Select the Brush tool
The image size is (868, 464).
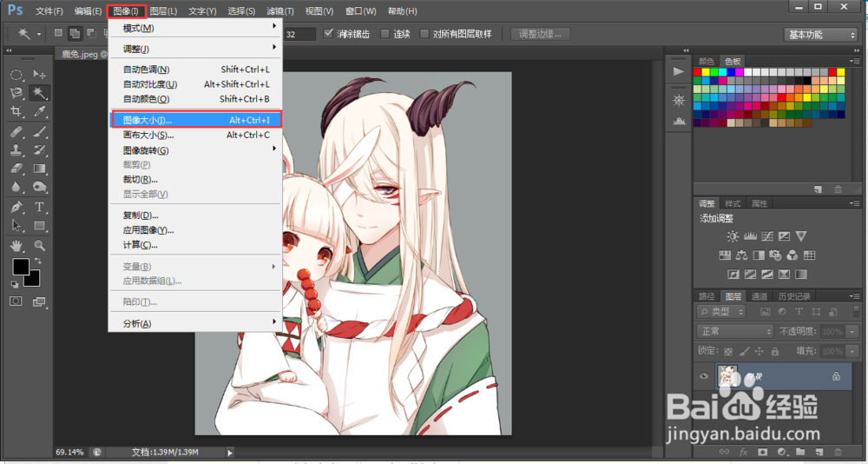tap(39, 132)
